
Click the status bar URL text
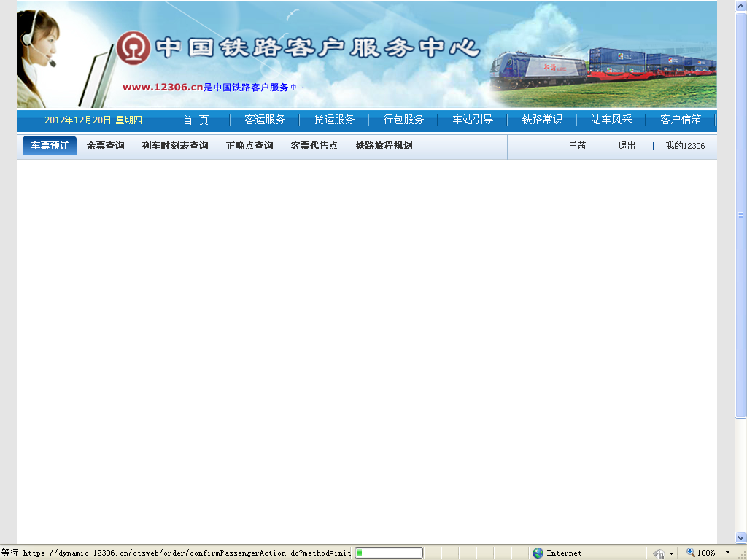pos(187,553)
